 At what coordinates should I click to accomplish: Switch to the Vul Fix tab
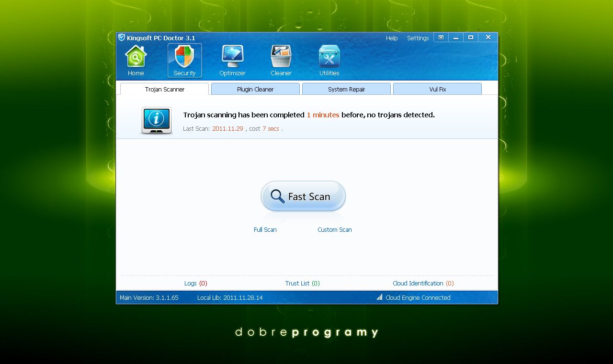click(437, 89)
